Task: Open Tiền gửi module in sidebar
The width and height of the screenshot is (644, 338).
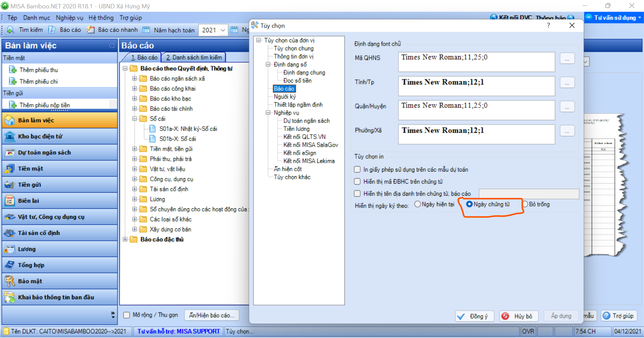Action: pos(60,185)
